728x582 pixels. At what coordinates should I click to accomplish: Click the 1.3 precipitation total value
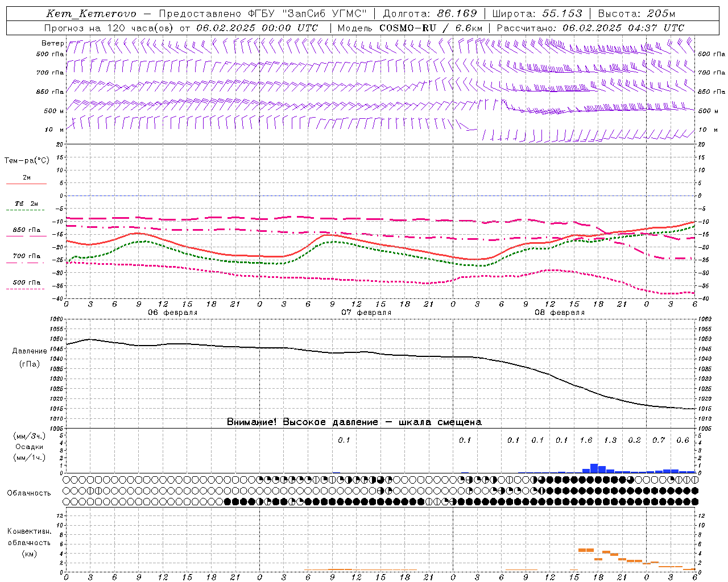click(610, 440)
